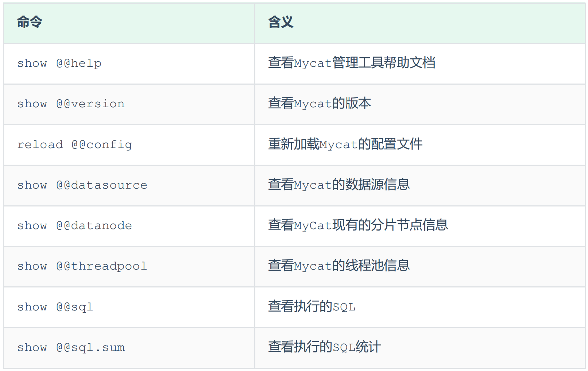This screenshot has height=371, width=588.
Task: Click the 查看MyCat现有的分片节点信息 description
Action: pos(358,225)
